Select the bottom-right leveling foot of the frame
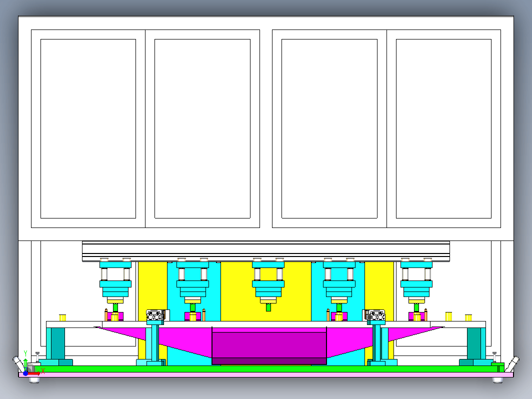 tap(497, 380)
